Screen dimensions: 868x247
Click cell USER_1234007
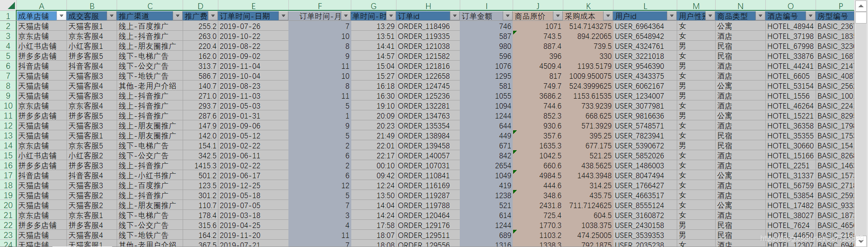(645, 96)
